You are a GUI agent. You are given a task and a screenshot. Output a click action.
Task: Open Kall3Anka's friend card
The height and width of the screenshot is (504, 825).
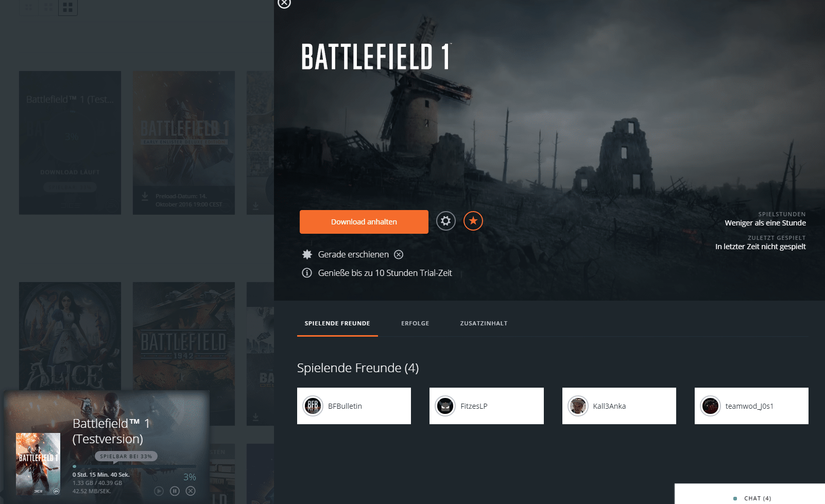point(618,406)
